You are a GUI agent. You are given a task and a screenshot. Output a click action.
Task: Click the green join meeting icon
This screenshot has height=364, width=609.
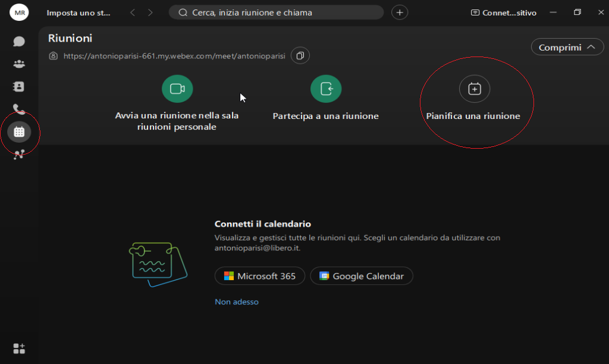tap(326, 89)
